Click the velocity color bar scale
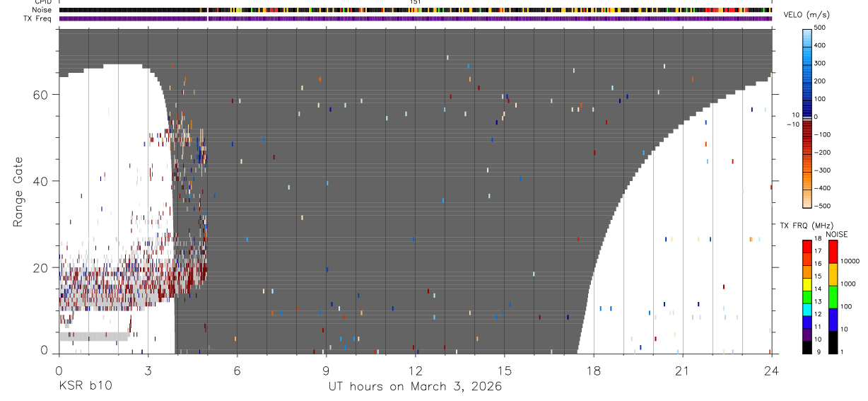Image resolution: width=868 pixels, height=401 pixels. pyautogui.click(x=807, y=117)
